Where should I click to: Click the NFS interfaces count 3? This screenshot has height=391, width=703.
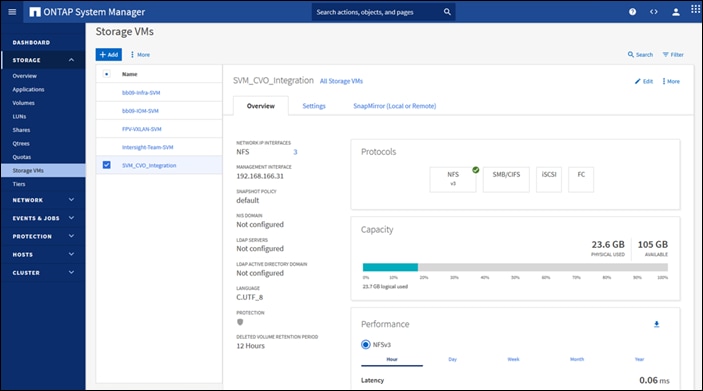[x=295, y=152]
